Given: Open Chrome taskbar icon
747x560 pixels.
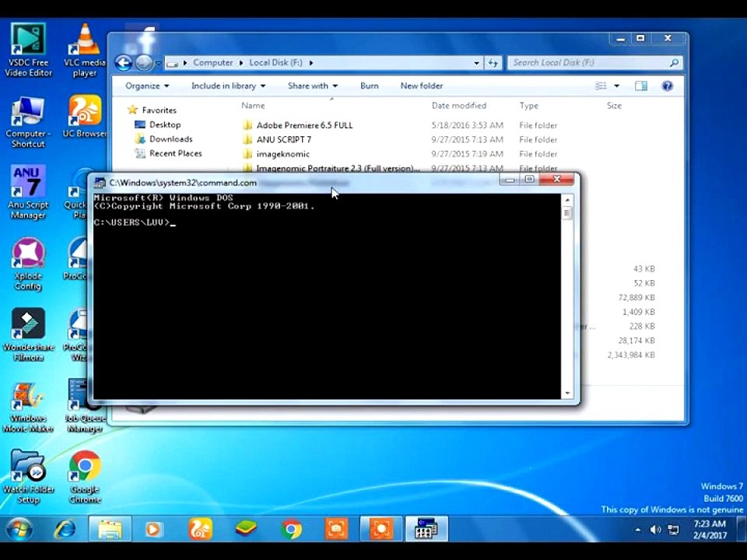Looking at the screenshot, I should pos(291,529).
